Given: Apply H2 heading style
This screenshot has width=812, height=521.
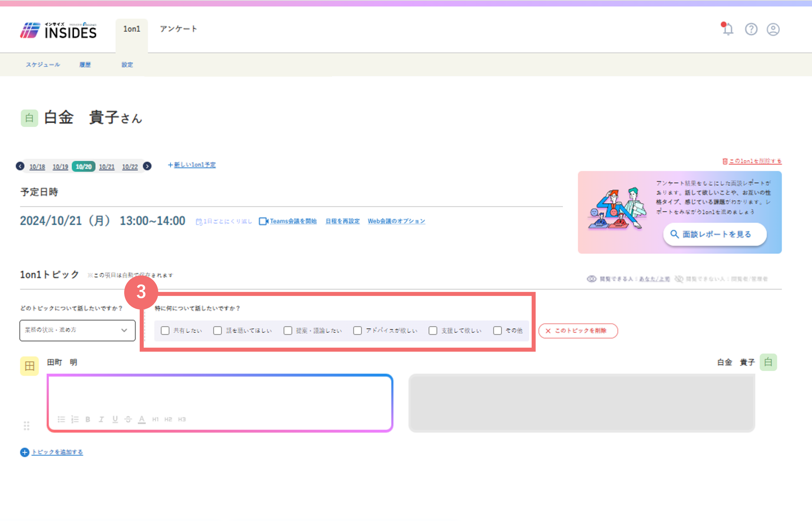Looking at the screenshot, I should click(168, 419).
